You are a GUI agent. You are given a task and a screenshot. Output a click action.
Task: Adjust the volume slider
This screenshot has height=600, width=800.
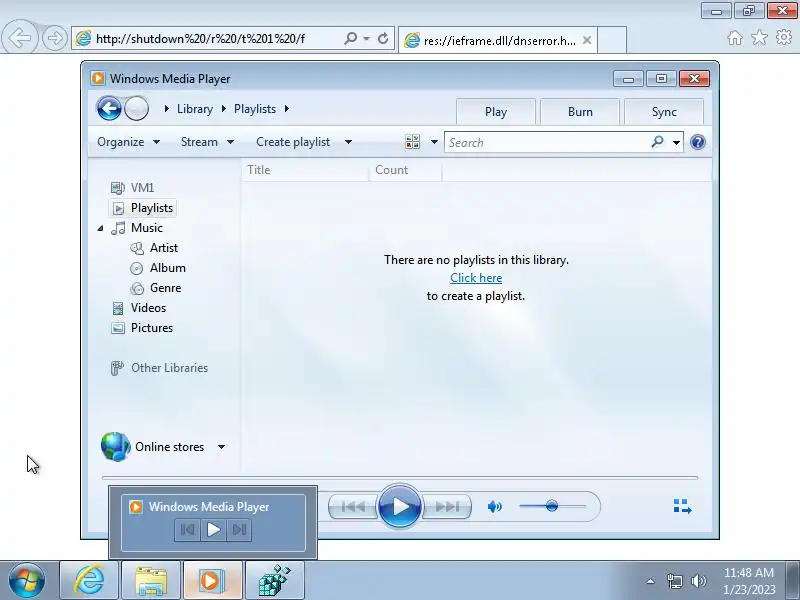pyautogui.click(x=552, y=506)
